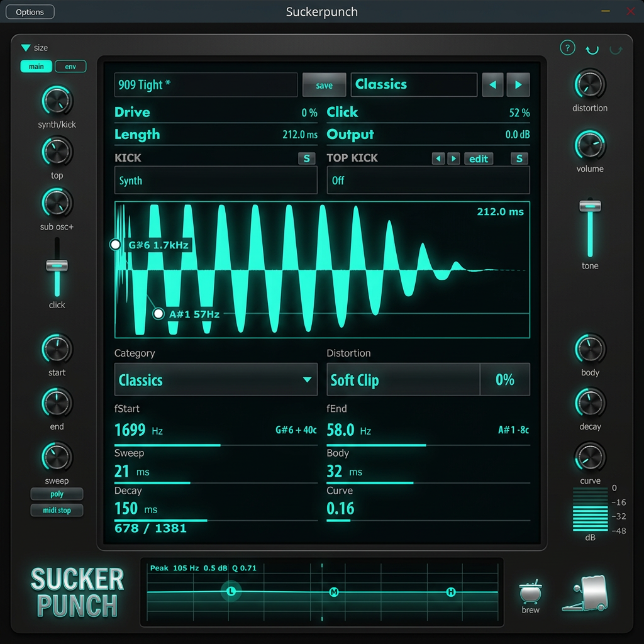This screenshot has height=644, width=644.
Task: Click the distortion knob
Action: 590,85
